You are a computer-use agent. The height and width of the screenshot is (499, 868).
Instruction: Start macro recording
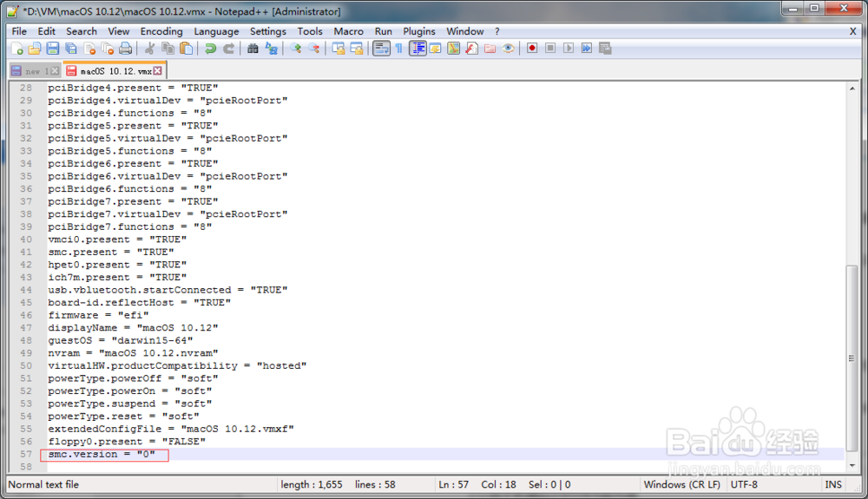pyautogui.click(x=532, y=48)
